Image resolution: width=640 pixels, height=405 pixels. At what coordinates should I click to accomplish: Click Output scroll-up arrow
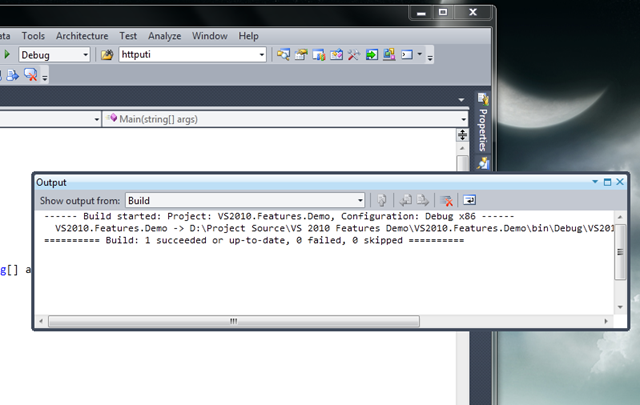(x=620, y=217)
